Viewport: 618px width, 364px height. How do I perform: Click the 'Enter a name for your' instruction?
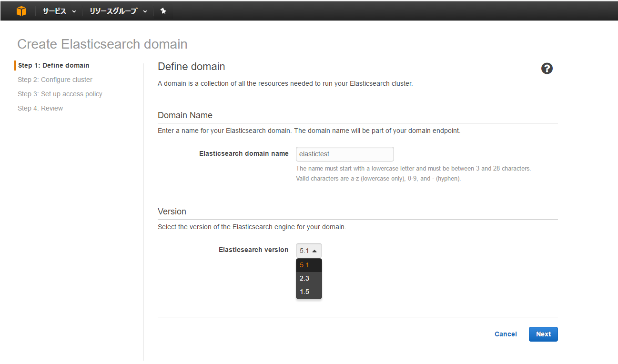click(309, 131)
